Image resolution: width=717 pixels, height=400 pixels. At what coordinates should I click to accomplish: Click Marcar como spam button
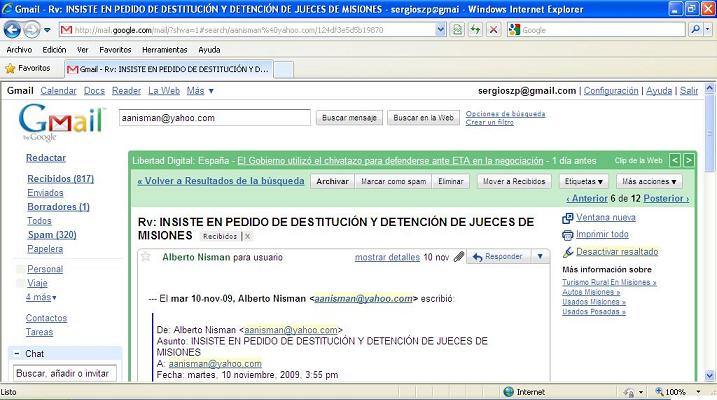tap(394, 181)
